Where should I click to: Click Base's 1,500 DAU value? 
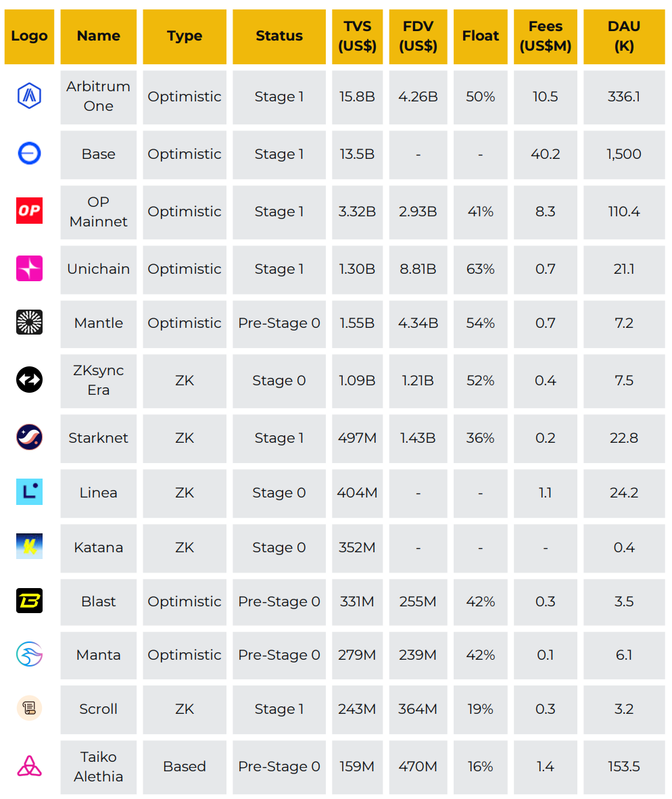pyautogui.click(x=624, y=154)
